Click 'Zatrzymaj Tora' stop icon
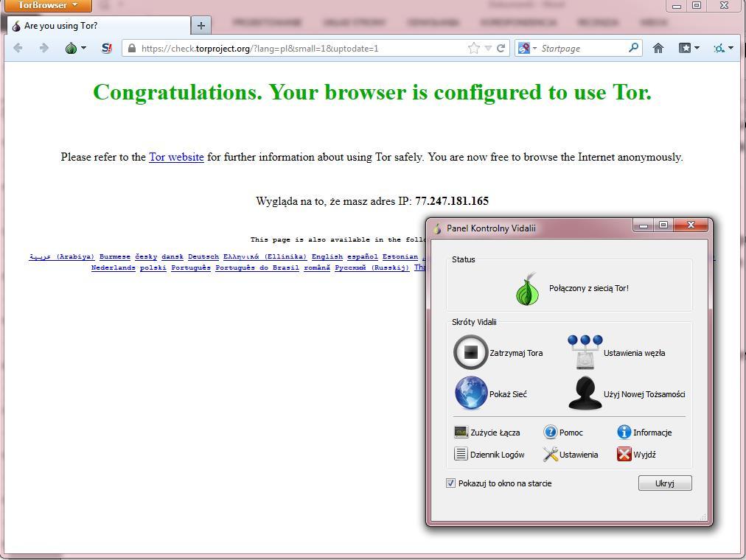746x560 pixels. point(470,352)
